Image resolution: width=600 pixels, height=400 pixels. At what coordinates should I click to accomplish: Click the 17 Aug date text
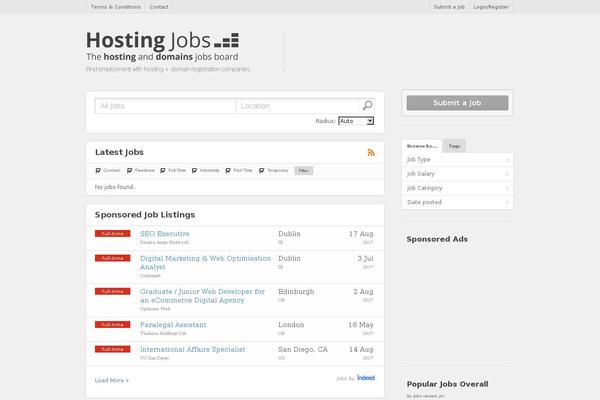[361, 233]
